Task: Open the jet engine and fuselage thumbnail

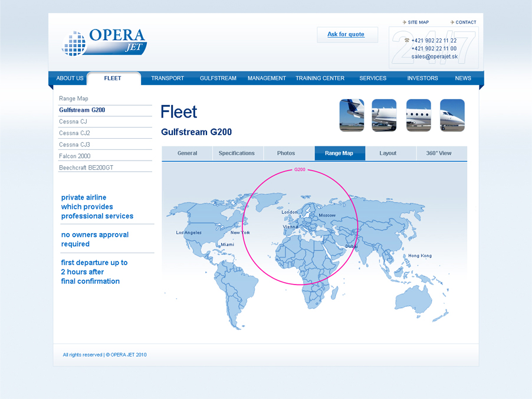Action: 384,115
